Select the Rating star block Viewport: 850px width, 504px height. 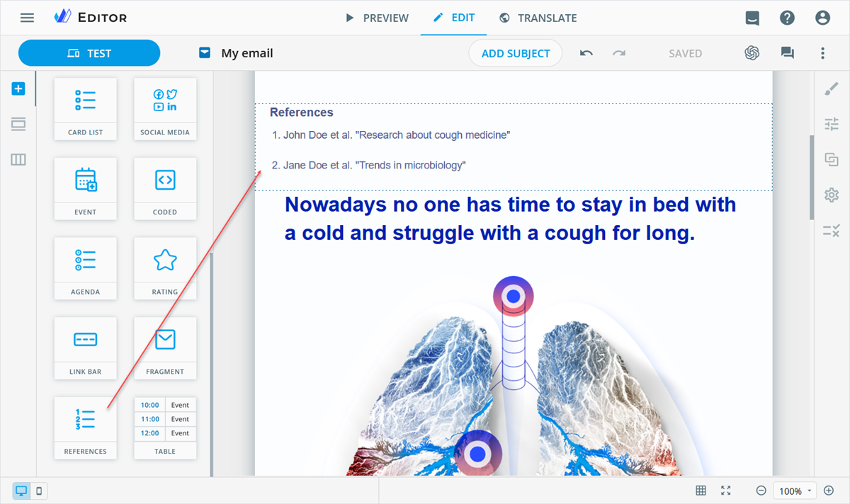pyautogui.click(x=165, y=268)
